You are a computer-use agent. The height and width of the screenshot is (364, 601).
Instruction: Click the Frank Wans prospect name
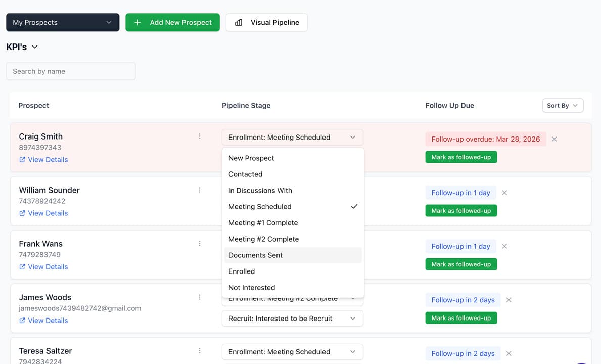pos(40,244)
